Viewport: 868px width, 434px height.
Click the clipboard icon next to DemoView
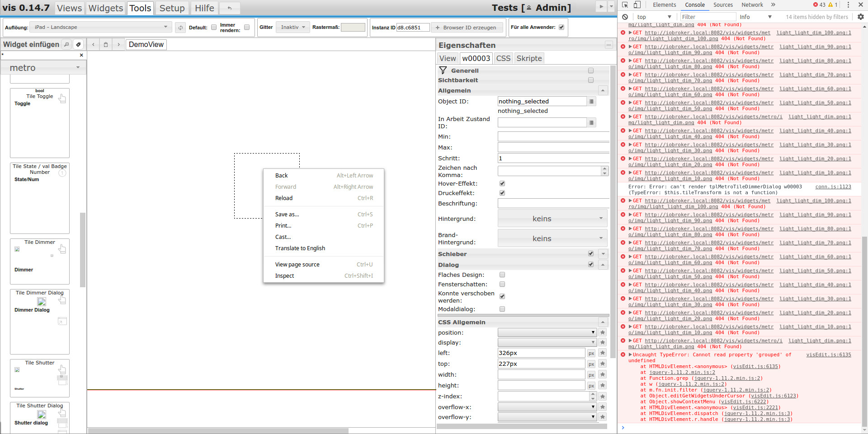pos(106,44)
